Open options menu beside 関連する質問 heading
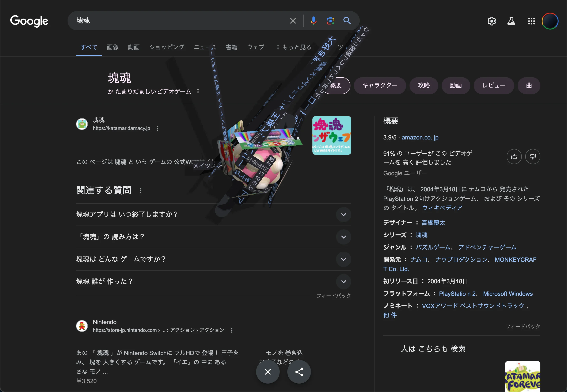567x392 pixels. 141,191
